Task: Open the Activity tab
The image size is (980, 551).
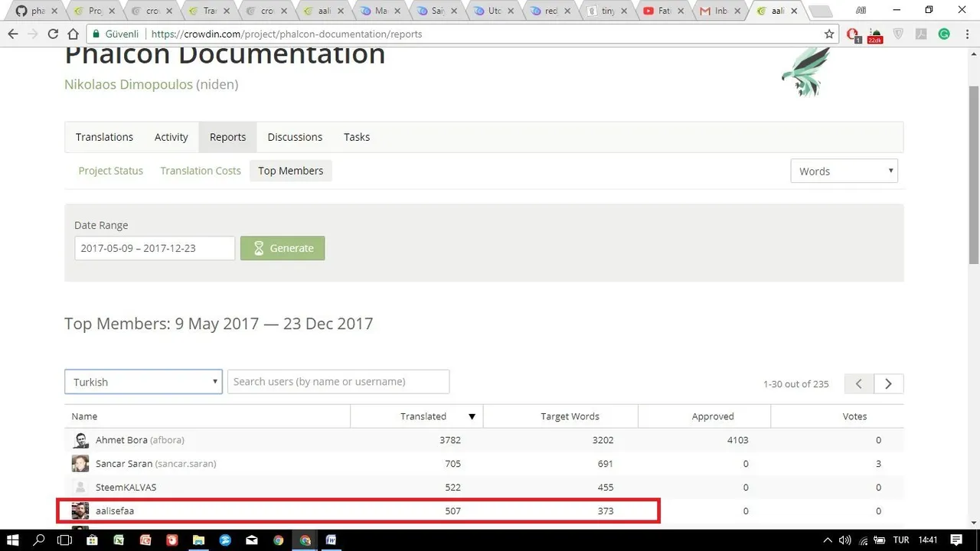Action: (171, 137)
